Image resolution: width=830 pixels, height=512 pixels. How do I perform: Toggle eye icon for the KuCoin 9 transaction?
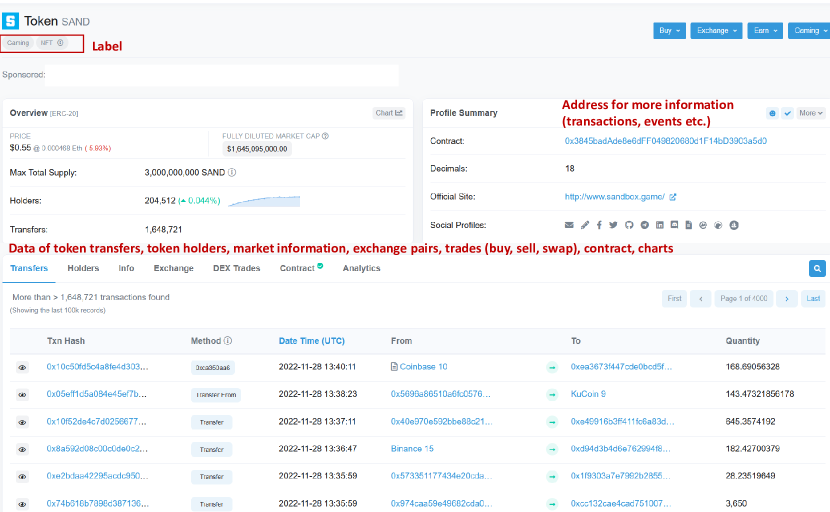click(22, 394)
